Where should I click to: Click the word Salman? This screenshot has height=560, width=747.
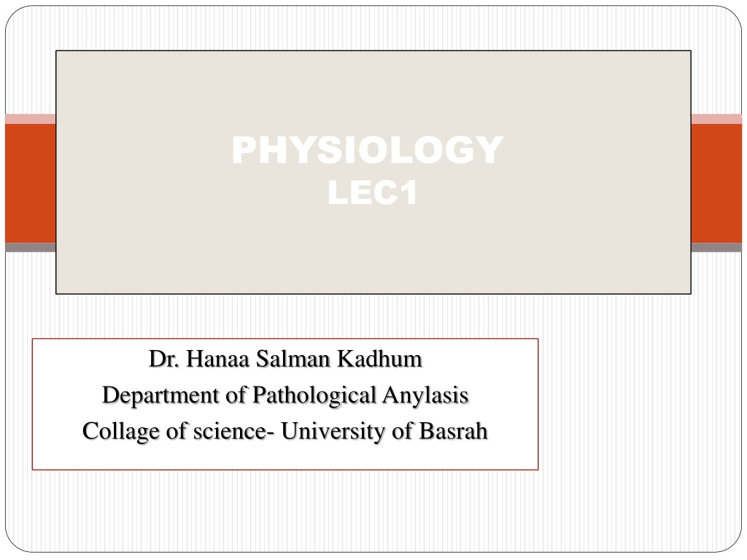[x=293, y=359]
